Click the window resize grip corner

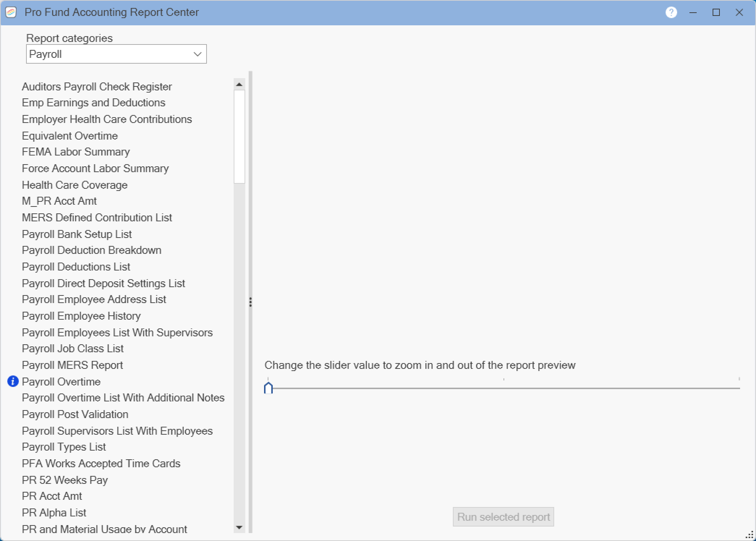coord(749,535)
